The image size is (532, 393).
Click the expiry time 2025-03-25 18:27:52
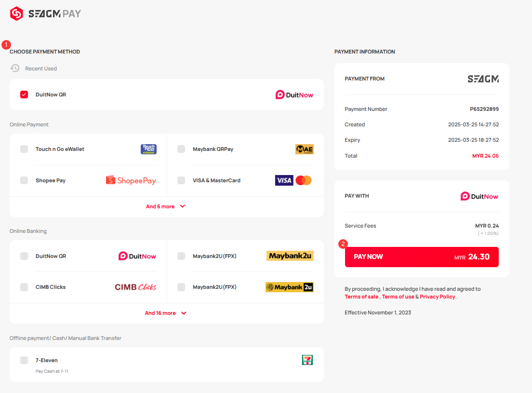click(473, 140)
